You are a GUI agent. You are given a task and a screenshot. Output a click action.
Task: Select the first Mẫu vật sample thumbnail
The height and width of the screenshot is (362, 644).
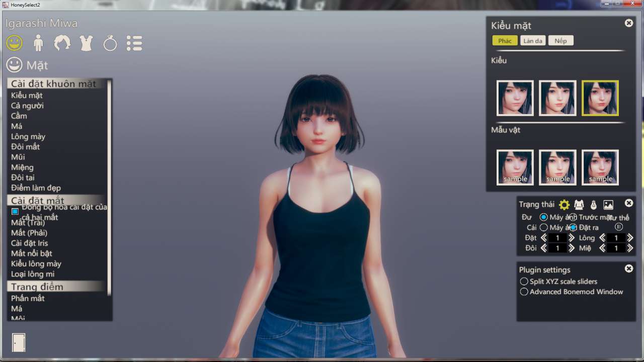tap(515, 167)
